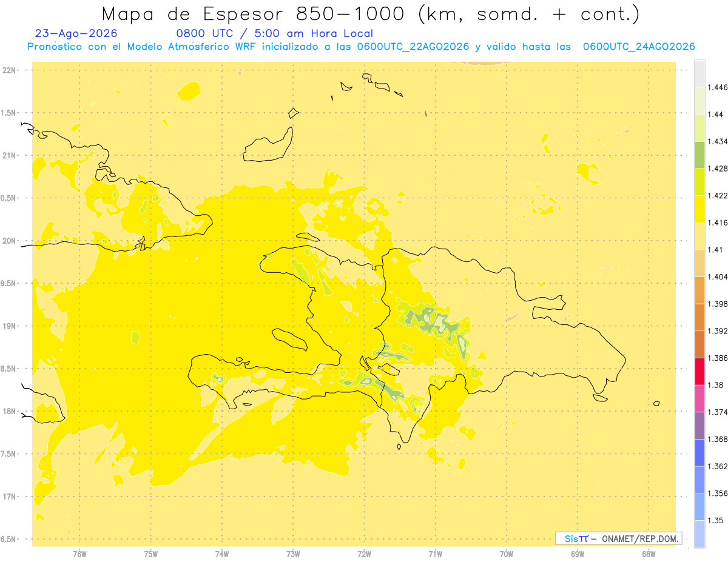This screenshot has width=728, height=562.
Task: Select the 8.5N latitude label
Action: tap(9, 369)
